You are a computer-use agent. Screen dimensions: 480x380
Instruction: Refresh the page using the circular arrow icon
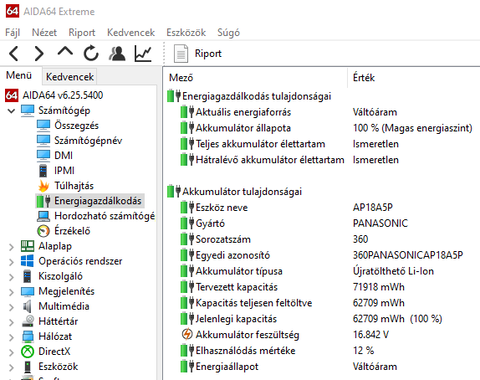[91, 53]
